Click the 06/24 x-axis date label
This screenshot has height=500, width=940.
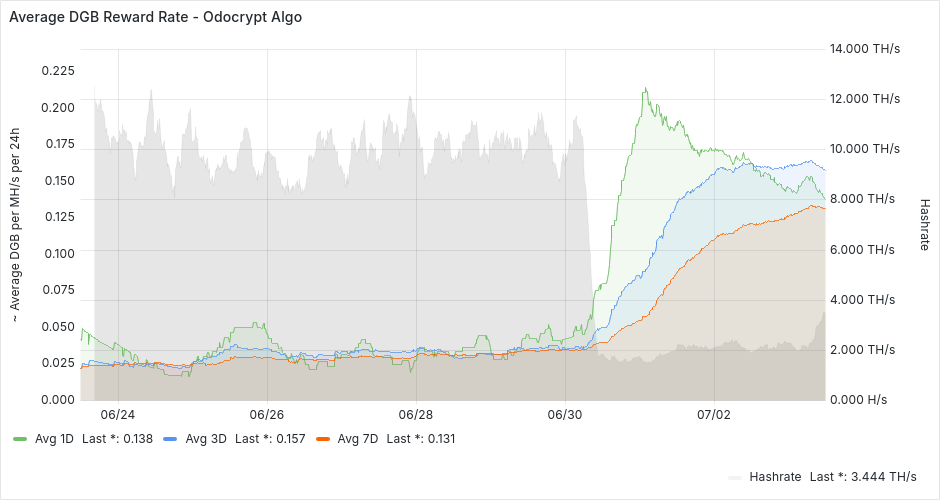[x=118, y=415]
